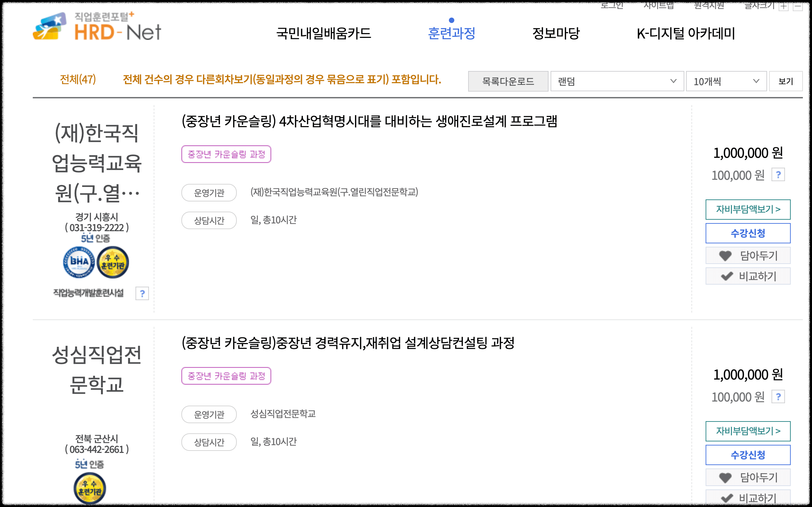This screenshot has height=507, width=812.
Task: Click the 성심직업전문학교 institute name
Action: pos(97,369)
